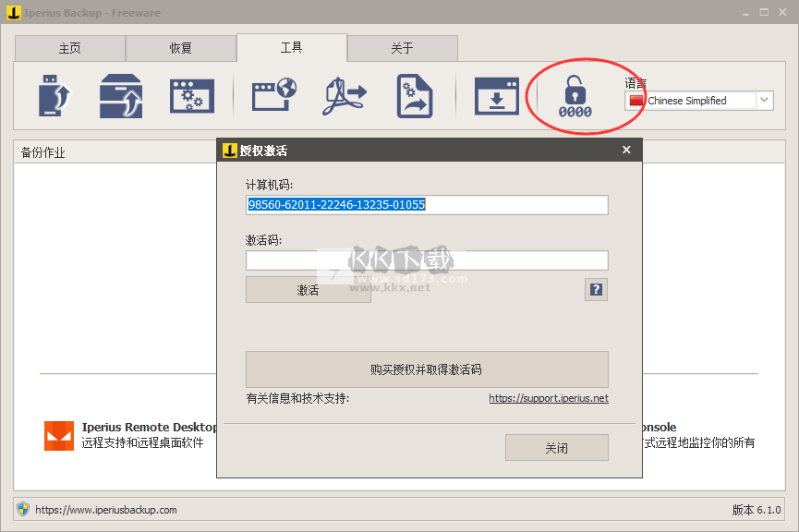799x532 pixels.
Task: Open the USB drive export tool icon
Action: (54, 96)
